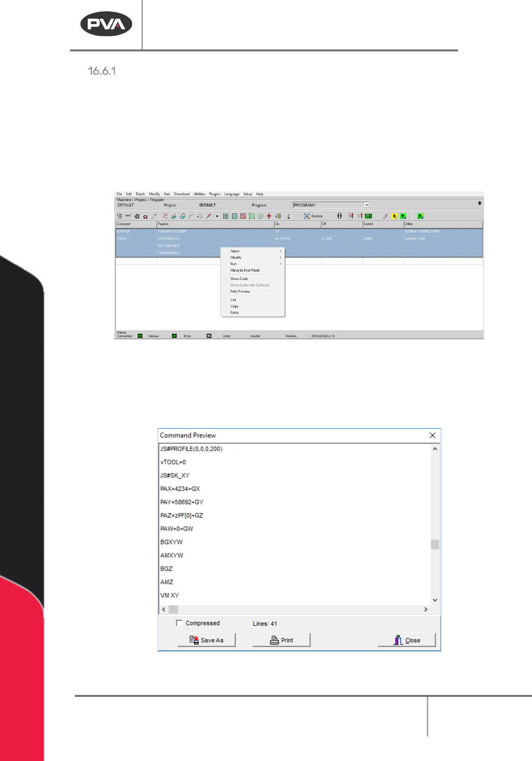The width and height of the screenshot is (532, 761).
Task: Click the green spiral icon in toolbar
Action: (x=260, y=216)
